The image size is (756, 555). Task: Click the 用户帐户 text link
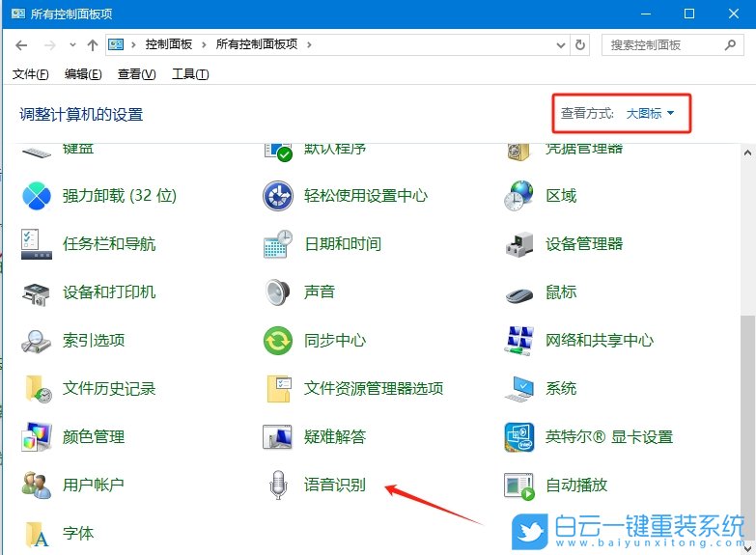click(x=93, y=486)
